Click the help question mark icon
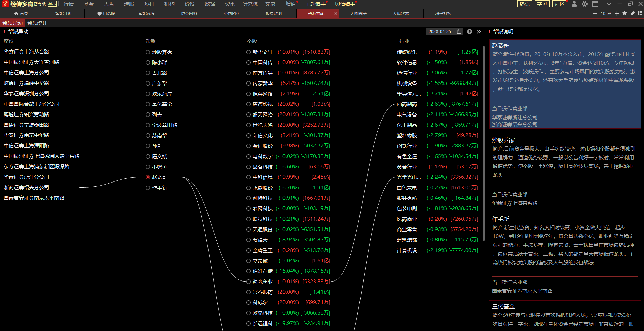644x331 pixels. [x=470, y=31]
